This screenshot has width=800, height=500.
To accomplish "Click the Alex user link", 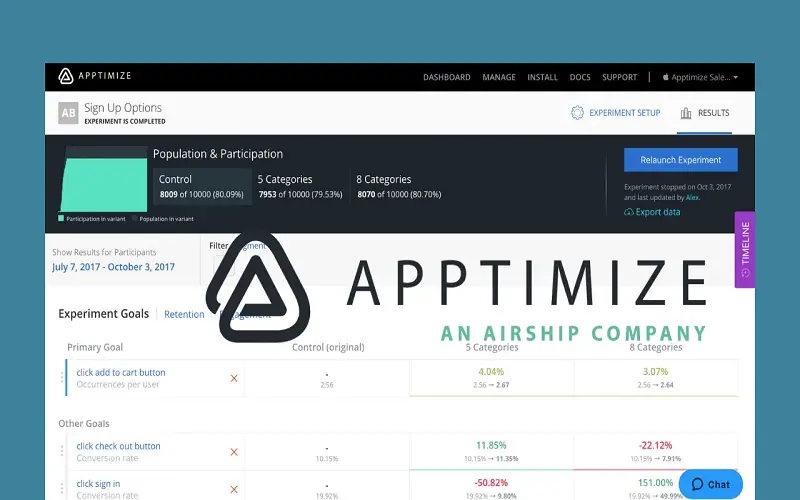I will pyautogui.click(x=692, y=197).
